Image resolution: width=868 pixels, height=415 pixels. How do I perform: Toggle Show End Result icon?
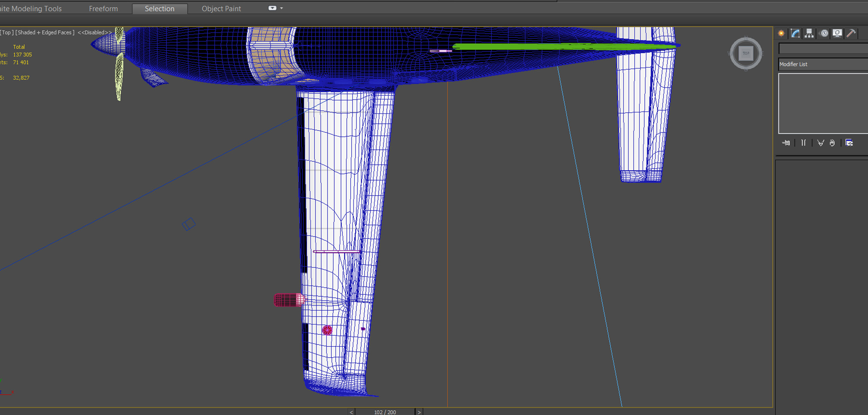(803, 143)
